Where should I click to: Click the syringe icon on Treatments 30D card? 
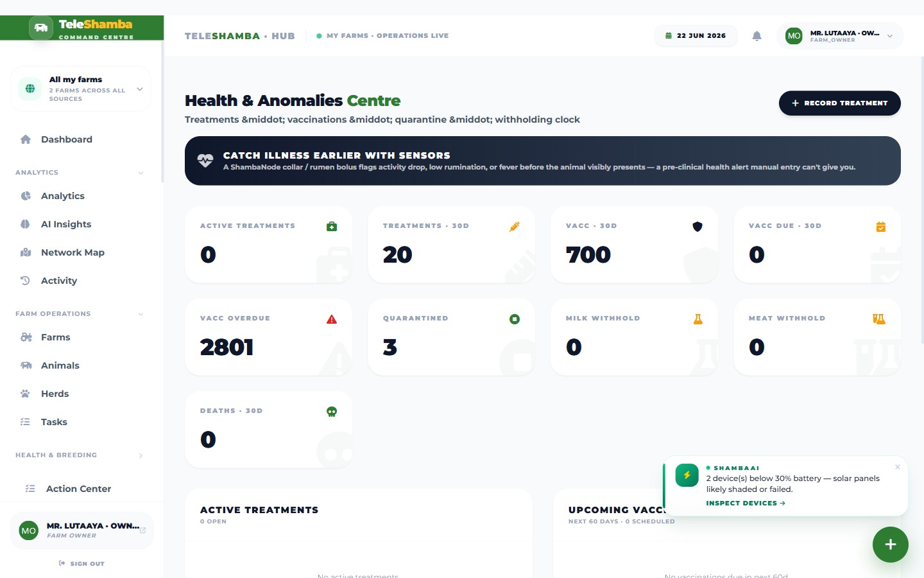(x=515, y=227)
